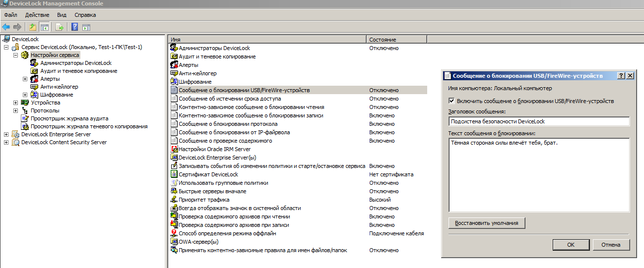644x268 pixels.
Task: Click the DeviceLock Enterprise Server tree icon
Action: [15, 134]
